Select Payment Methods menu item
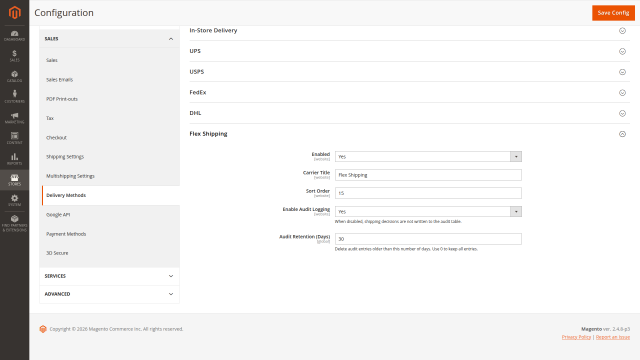This screenshot has height=360, width=640. [x=66, y=234]
